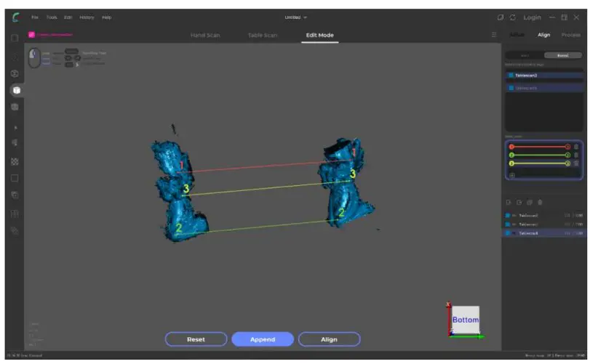Click the Login link
Image resolution: width=590 pixels, height=364 pixels.
(532, 17)
